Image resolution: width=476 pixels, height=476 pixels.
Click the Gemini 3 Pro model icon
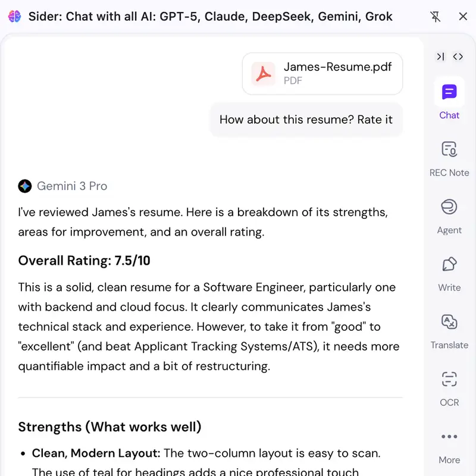[25, 186]
